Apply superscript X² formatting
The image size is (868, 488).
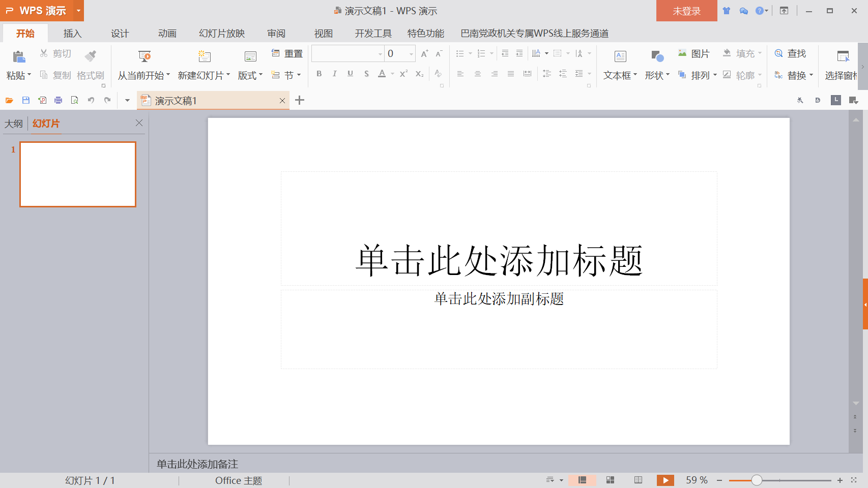pyautogui.click(x=403, y=74)
